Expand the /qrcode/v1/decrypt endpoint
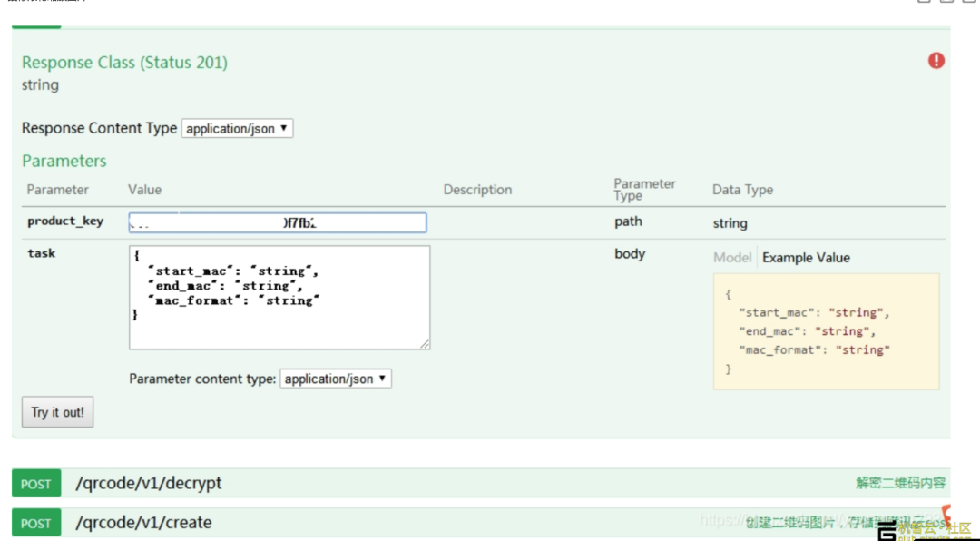 tap(148, 483)
